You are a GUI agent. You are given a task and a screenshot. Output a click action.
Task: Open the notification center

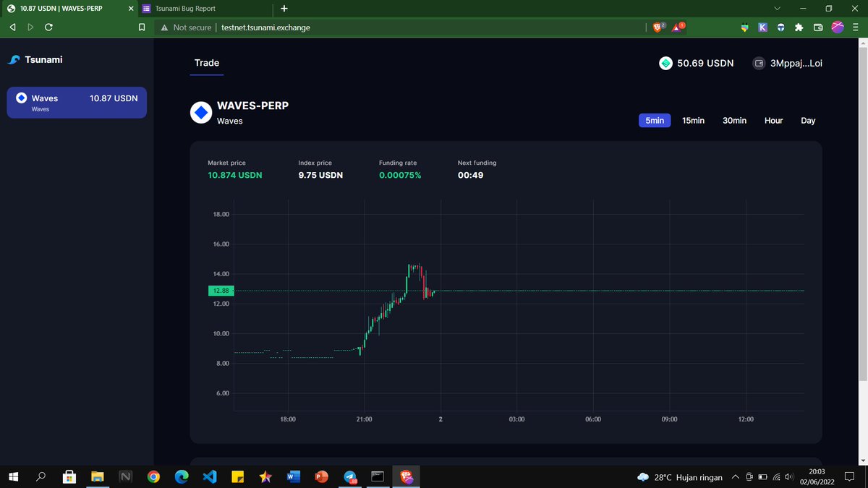(851, 477)
